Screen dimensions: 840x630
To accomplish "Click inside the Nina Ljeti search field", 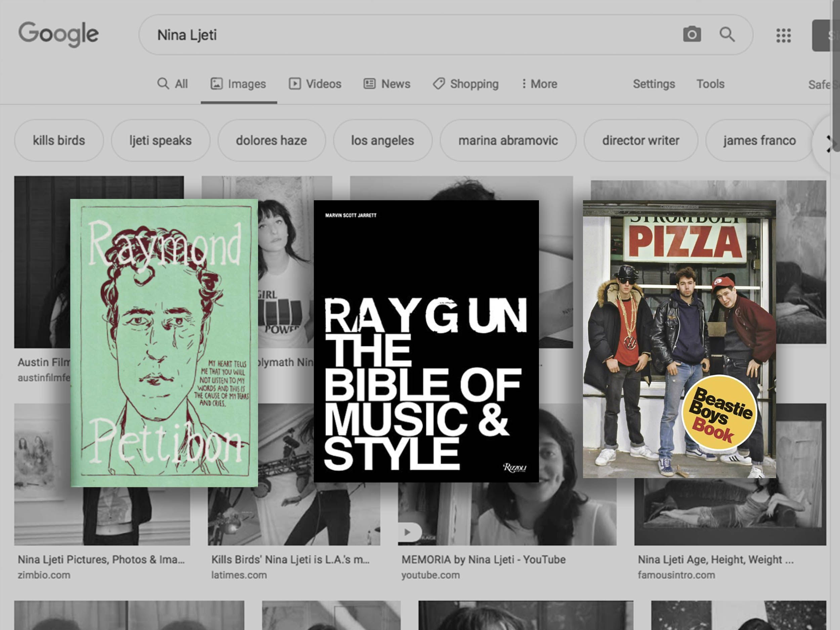I will click(380, 35).
